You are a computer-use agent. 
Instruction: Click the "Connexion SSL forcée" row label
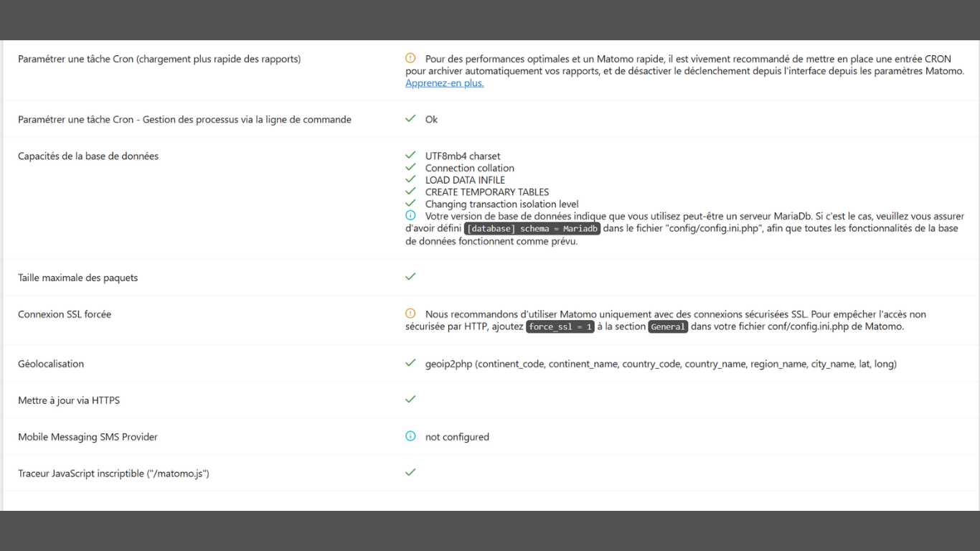(65, 314)
